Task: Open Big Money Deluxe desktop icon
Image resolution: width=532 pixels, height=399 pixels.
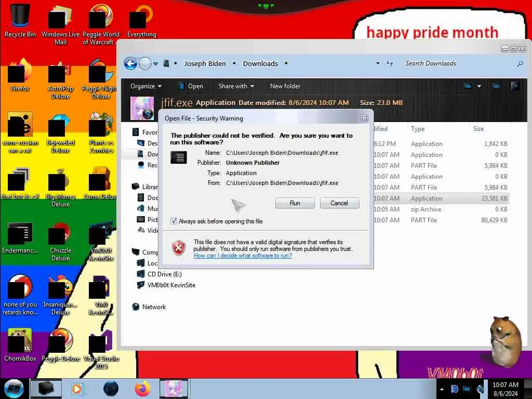Action: [x=60, y=187]
